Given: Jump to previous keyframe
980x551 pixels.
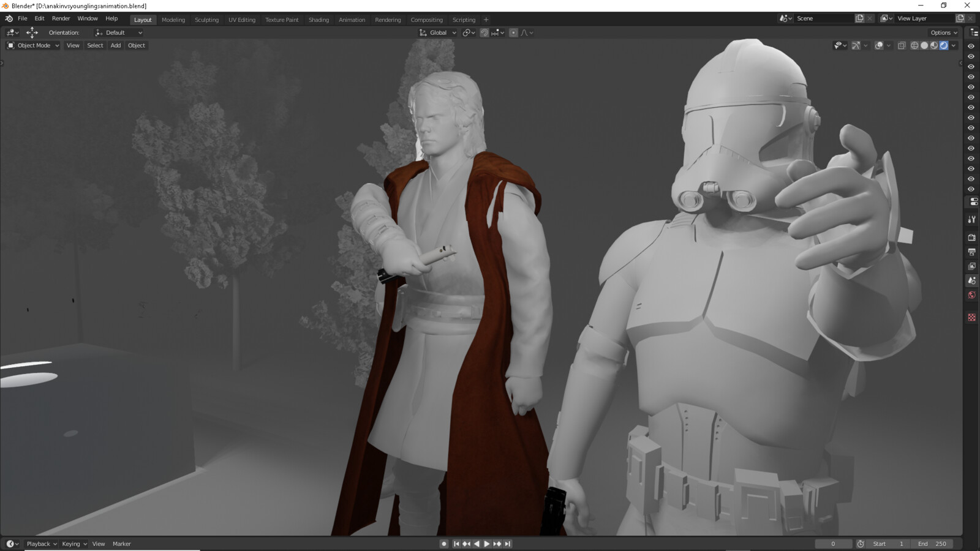Looking at the screenshot, I should [467, 544].
